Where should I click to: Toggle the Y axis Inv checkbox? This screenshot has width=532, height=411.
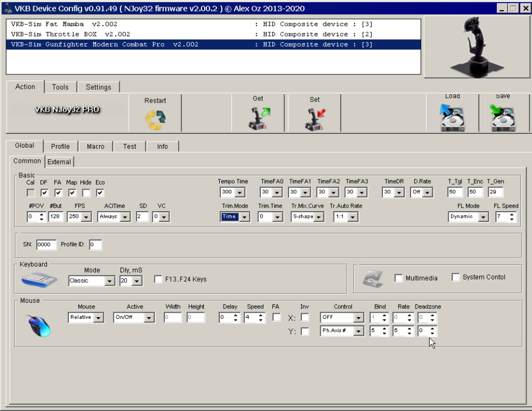point(305,330)
